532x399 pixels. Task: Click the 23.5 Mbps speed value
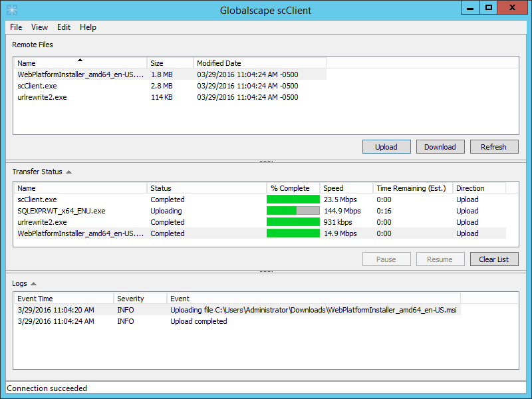[x=340, y=199]
